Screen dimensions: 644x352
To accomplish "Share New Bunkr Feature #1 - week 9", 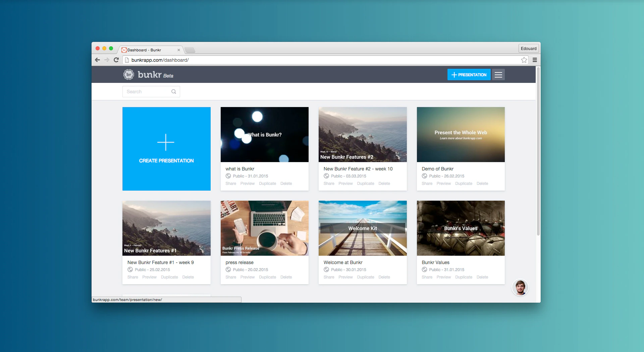I will 132,277.
